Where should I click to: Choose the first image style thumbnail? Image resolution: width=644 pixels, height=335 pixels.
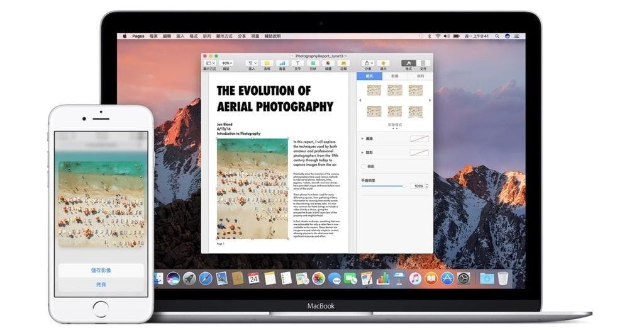pyautogui.click(x=374, y=90)
